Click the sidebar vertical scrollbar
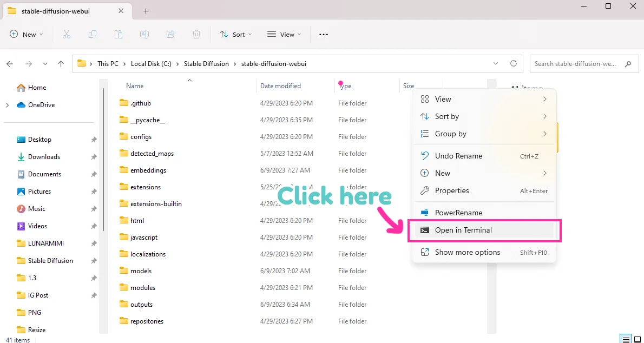This screenshot has height=343, width=644. click(103, 160)
